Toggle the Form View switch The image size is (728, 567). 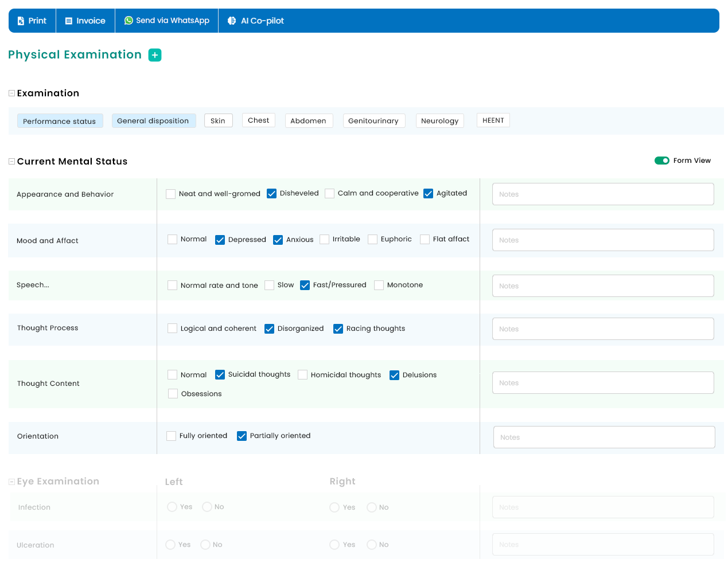661,161
